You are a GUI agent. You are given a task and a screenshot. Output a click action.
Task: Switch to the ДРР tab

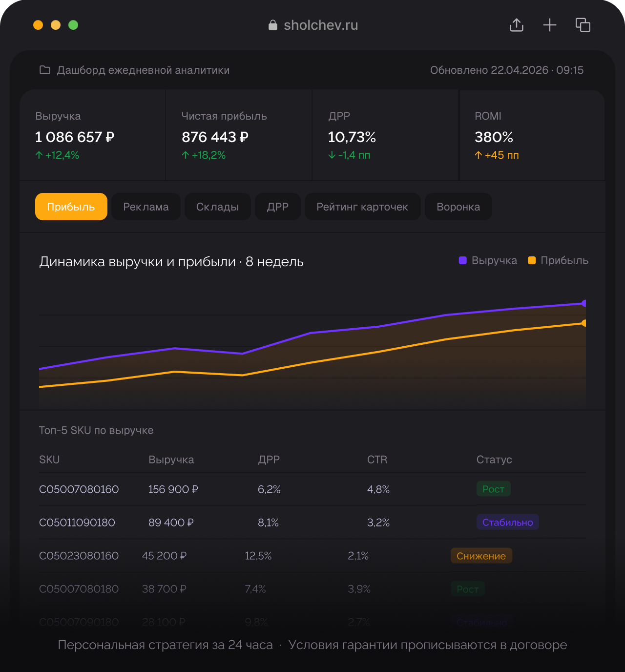(278, 207)
